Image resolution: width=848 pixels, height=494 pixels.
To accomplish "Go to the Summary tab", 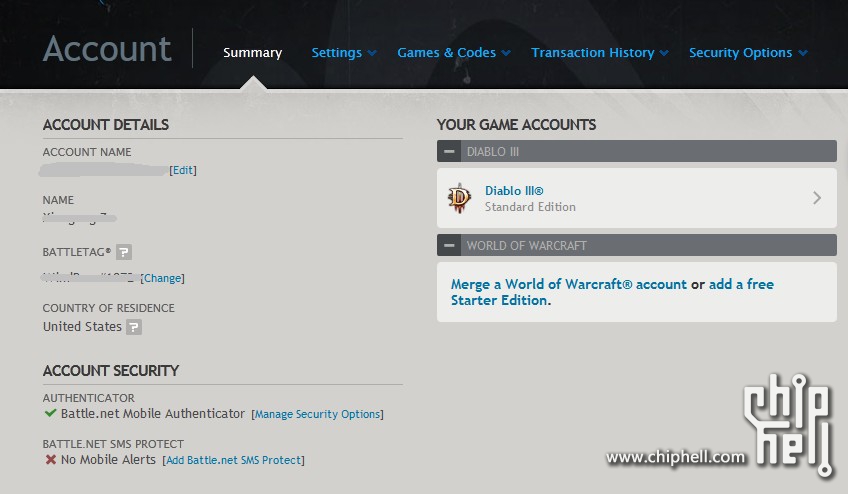I will (x=253, y=52).
